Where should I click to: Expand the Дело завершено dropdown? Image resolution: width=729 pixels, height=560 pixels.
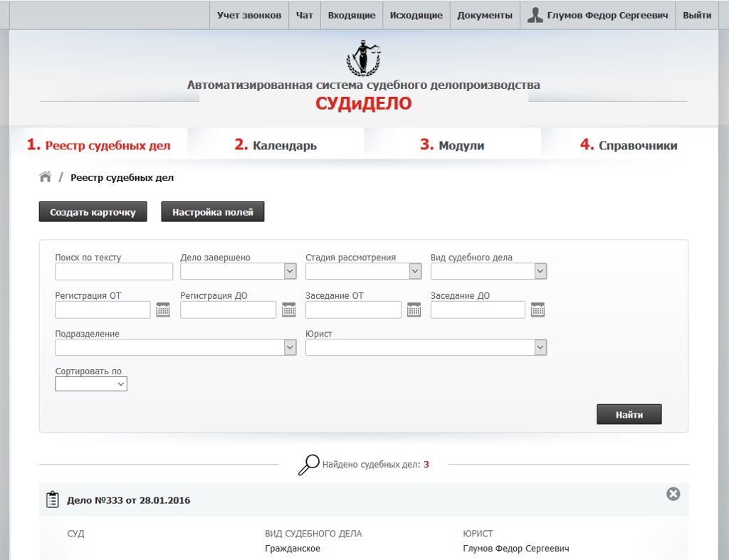[238, 271]
